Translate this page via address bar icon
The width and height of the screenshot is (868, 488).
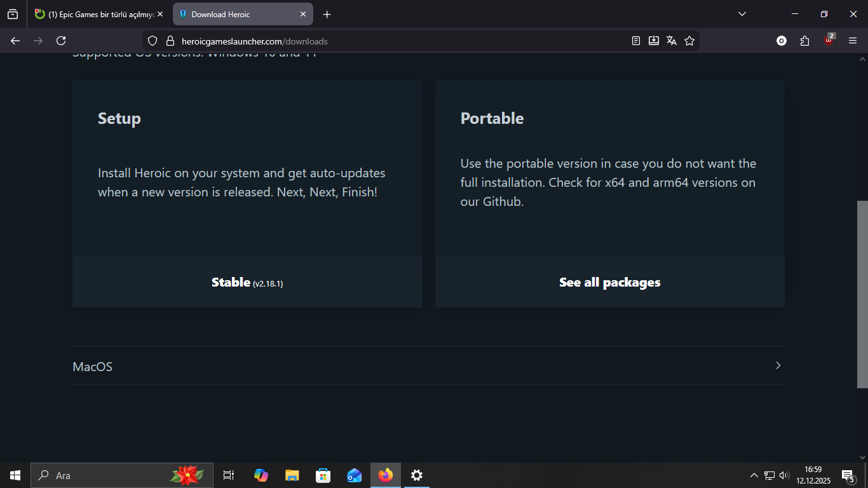[x=672, y=41]
